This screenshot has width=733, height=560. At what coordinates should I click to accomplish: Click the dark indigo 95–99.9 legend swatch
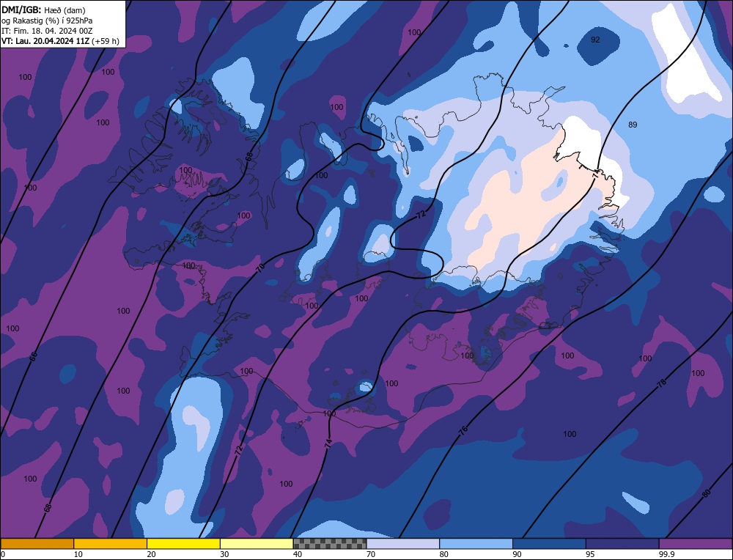[622, 544]
